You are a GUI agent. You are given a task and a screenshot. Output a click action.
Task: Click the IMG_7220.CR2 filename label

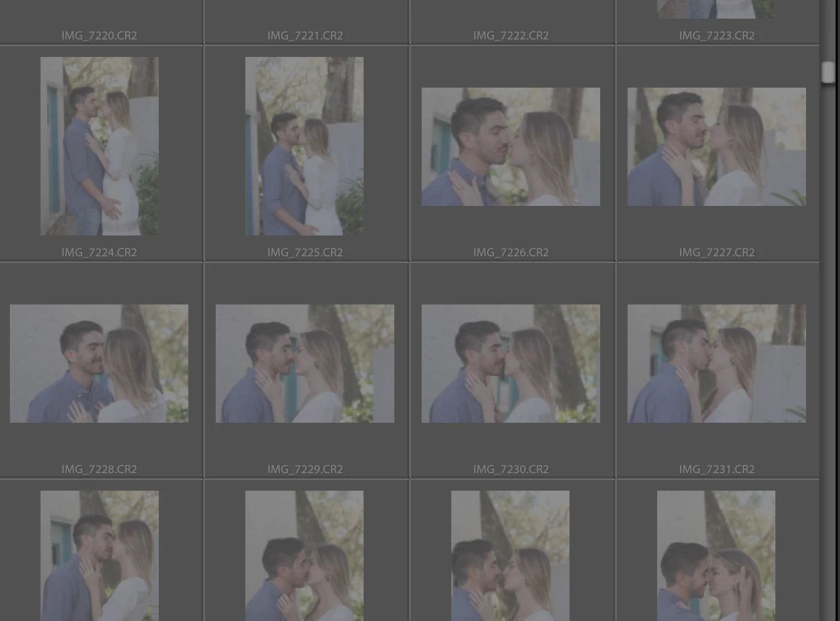pos(99,36)
